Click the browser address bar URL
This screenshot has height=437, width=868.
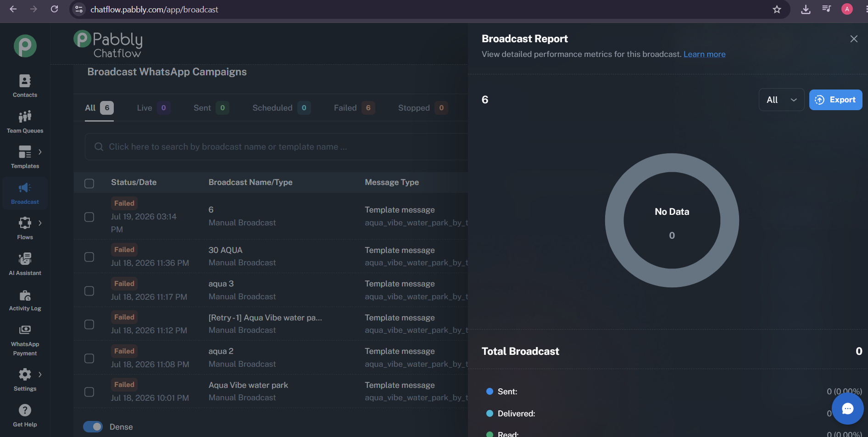154,10
